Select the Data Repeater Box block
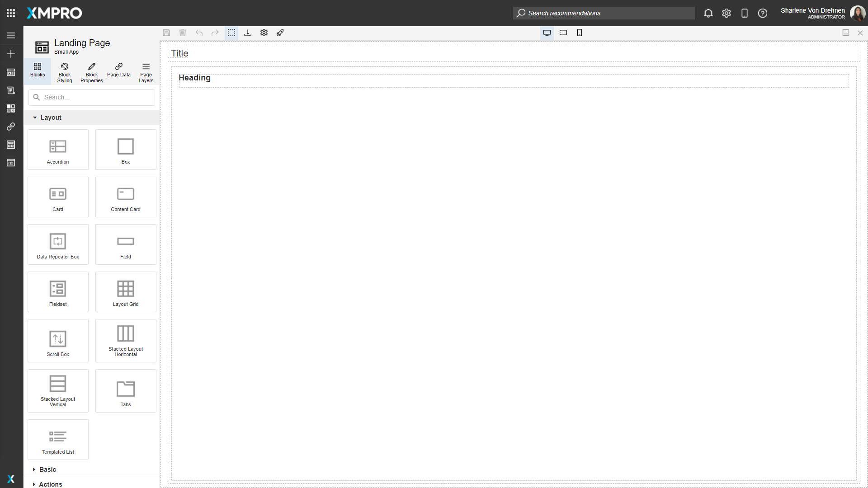 (57, 244)
